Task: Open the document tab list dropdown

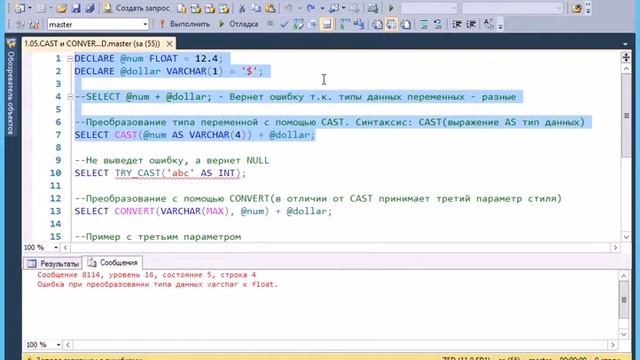Action: [625, 44]
